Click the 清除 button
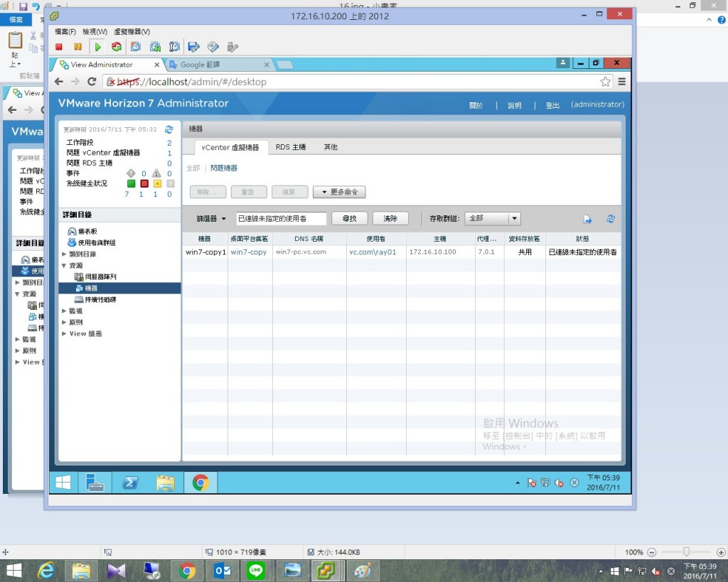Viewport: 728px width, 582px height. pyautogui.click(x=390, y=219)
